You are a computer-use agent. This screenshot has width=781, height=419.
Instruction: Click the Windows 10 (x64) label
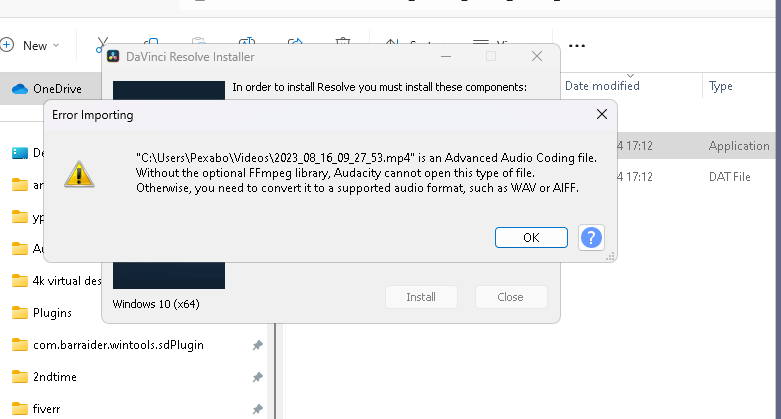156,304
